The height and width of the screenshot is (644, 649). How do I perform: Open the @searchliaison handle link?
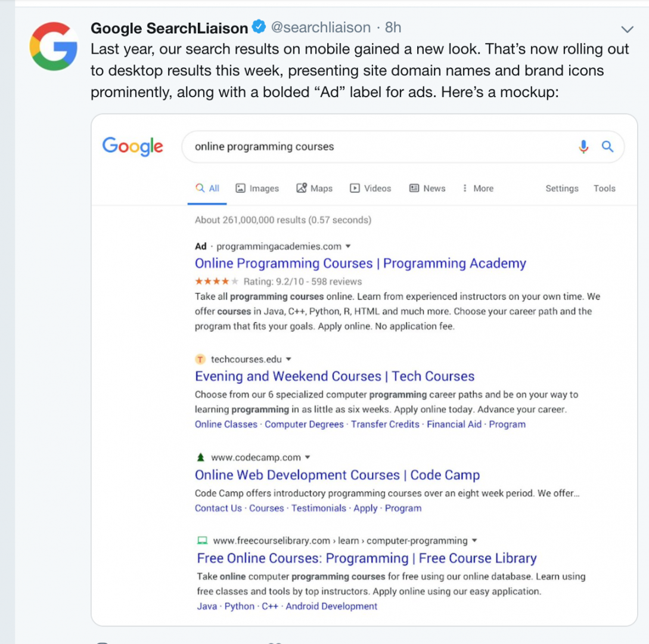(321, 27)
